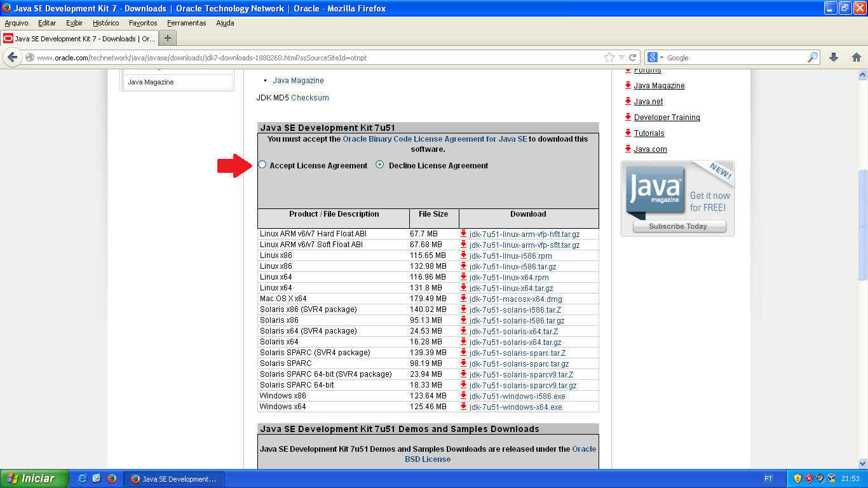Open the JDK MD5 Checksum link
Viewport: 868px width, 488px height.
310,98
